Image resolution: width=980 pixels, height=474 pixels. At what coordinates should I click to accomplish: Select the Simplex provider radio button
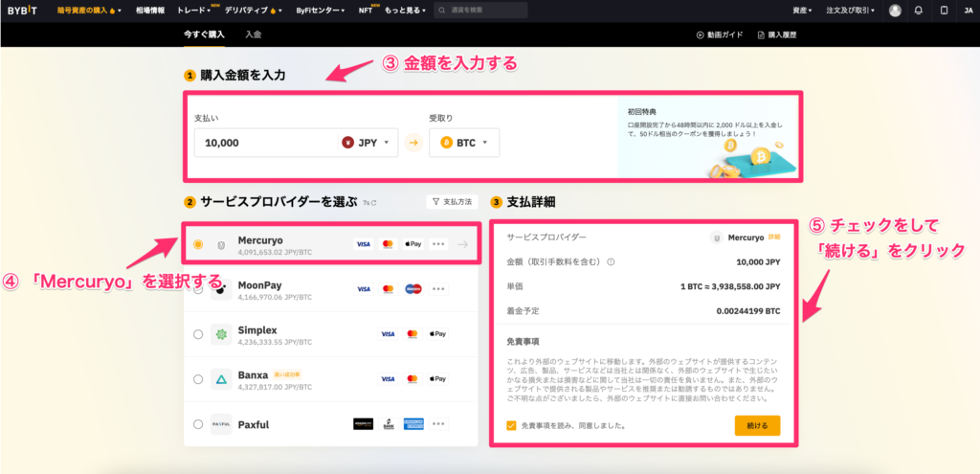tap(198, 334)
